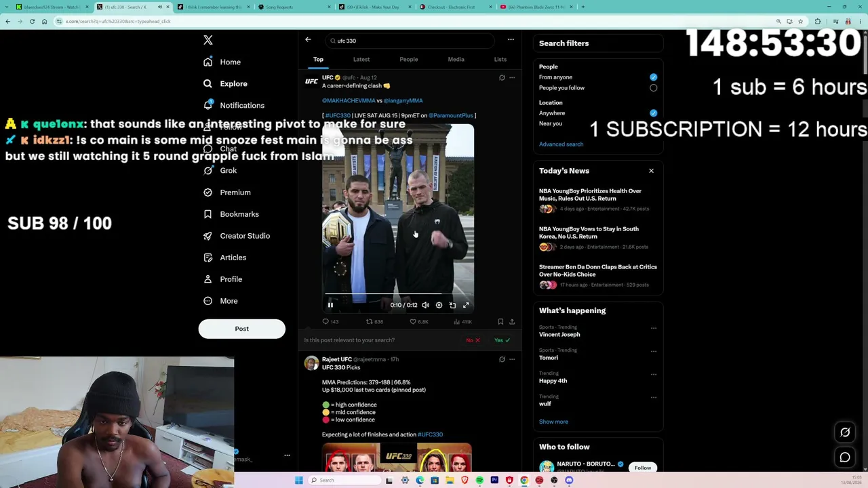View analytics for the UFC post
Viewport: 868px width, 488px height.
[462, 322]
